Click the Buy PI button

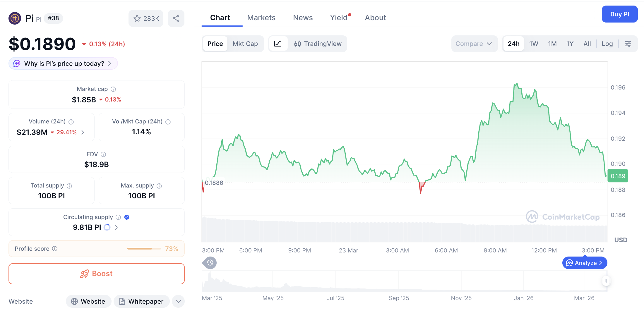click(620, 14)
